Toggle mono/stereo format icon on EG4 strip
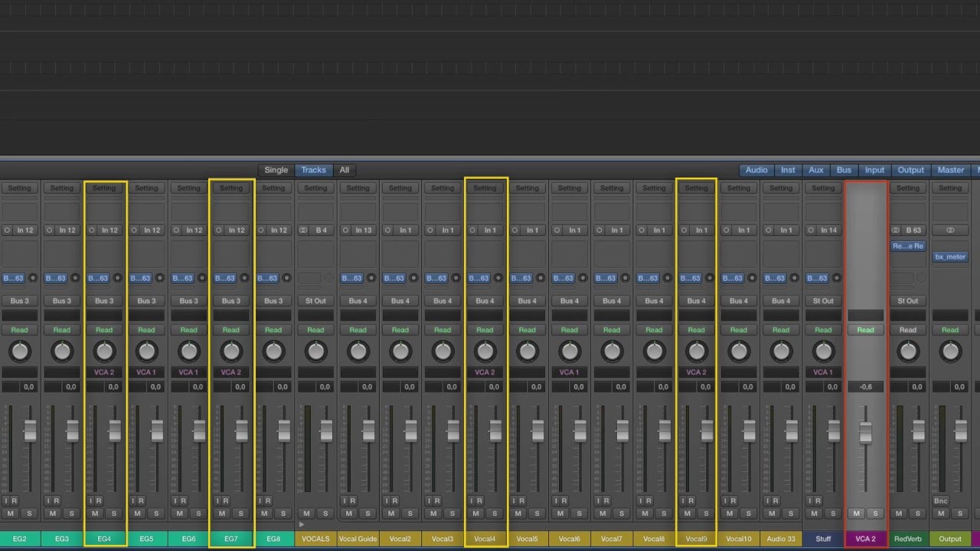The height and width of the screenshot is (551, 980). (92, 230)
